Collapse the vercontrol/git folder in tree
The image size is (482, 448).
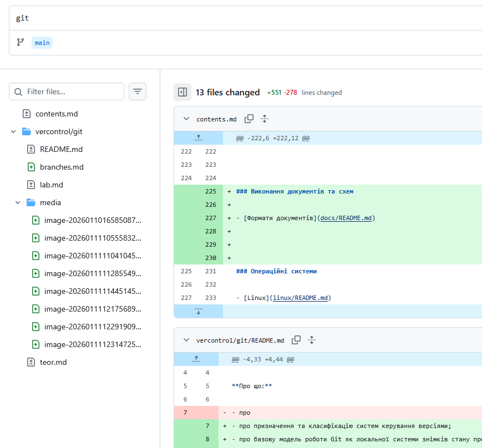tap(13, 131)
